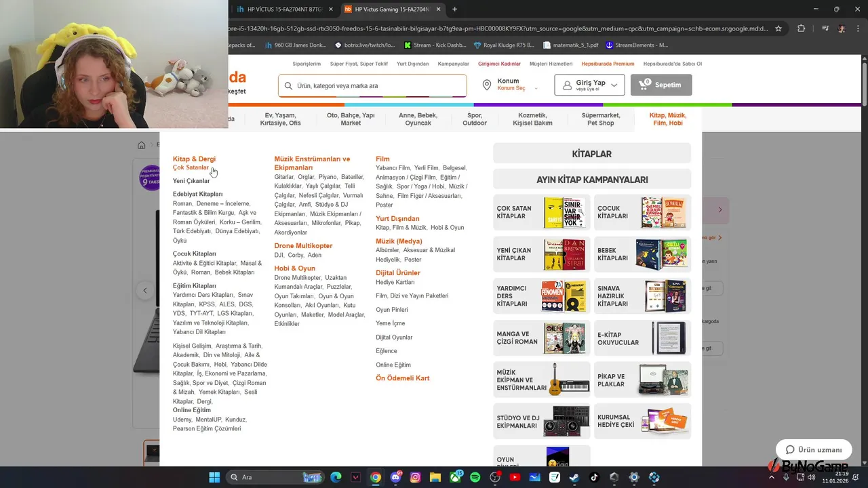Open the Ev, Yaşam, Kırtasiye, Ofis category
This screenshot has height=488, width=868.
coord(281,119)
